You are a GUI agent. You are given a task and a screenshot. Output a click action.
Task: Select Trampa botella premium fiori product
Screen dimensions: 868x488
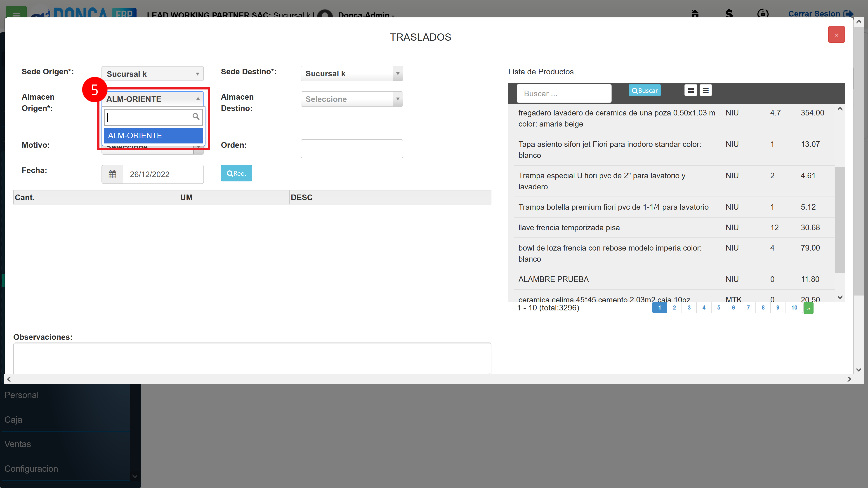[x=674, y=207]
